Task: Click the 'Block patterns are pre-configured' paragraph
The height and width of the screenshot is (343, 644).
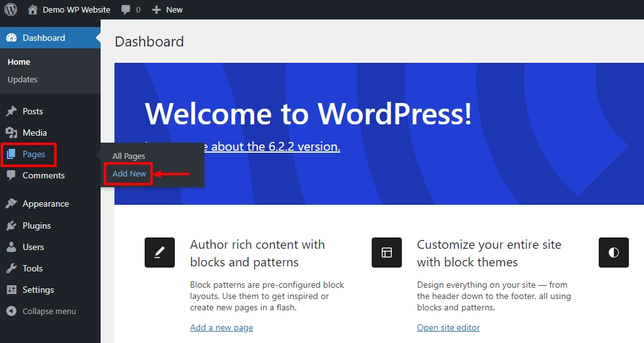Action: (267, 297)
